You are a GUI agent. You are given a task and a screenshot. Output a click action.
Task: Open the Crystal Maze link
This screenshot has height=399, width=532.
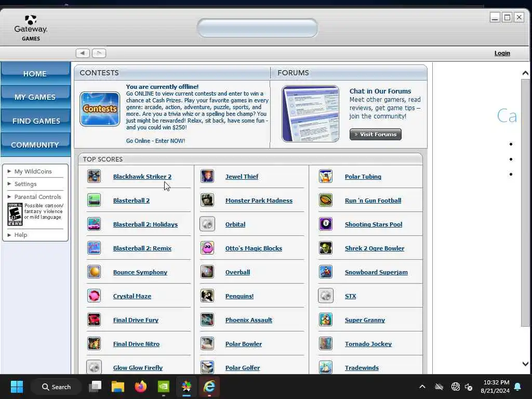tap(132, 296)
